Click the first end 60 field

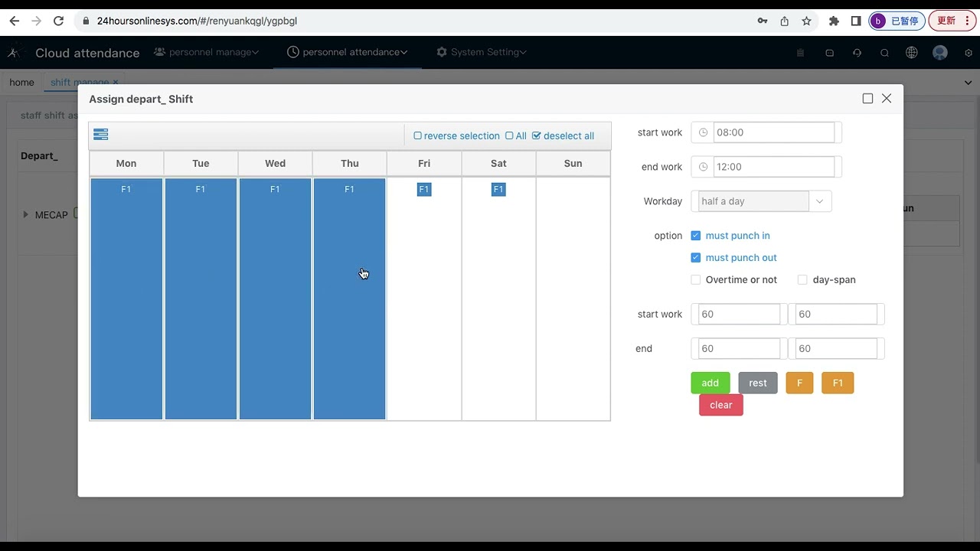[739, 348]
